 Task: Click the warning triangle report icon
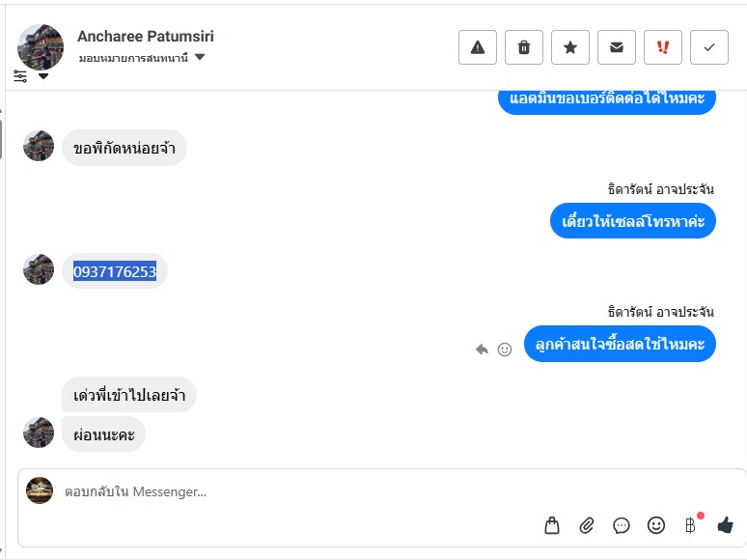pos(478,47)
